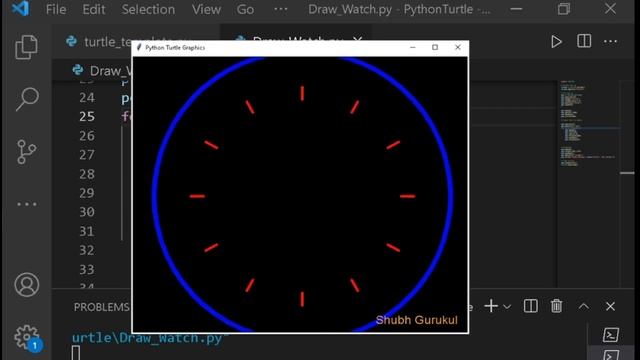Screen dimensions: 640x360
Task: Select the first terminal instance icon
Action: tap(611, 335)
